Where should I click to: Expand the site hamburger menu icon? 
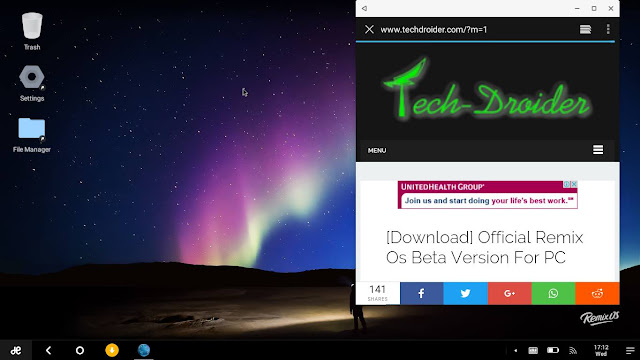pos(598,150)
